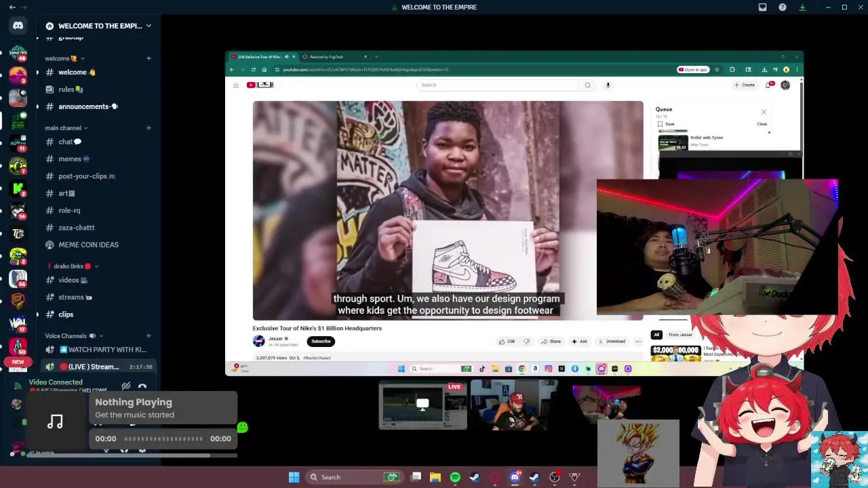Screen dimensions: 868x488
Task: Create a new voice channel plus icon
Action: [149, 336]
